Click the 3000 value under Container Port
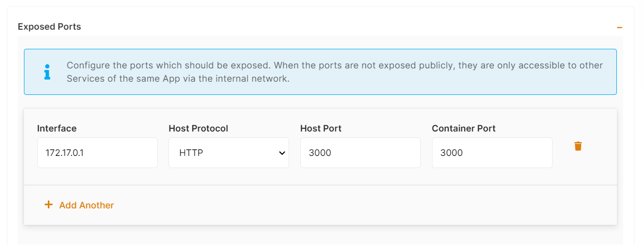644x245 pixels. point(452,153)
